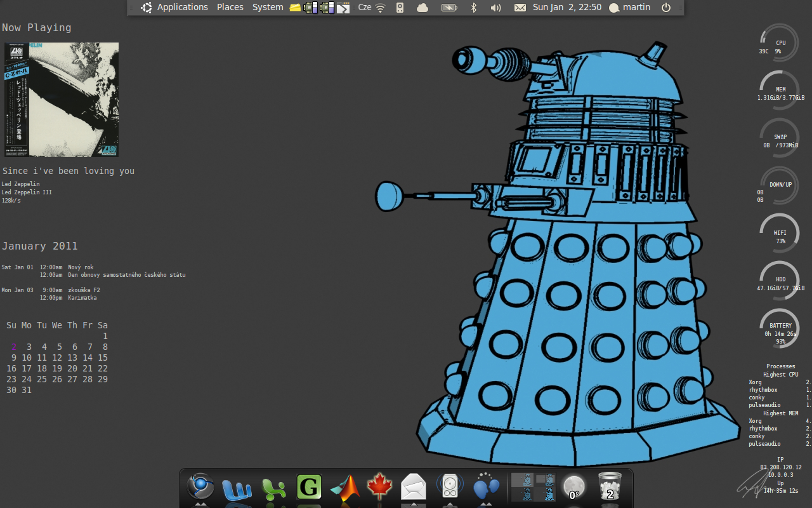812x508 pixels.
Task: Click day 31 in the January calendar
Action: (x=27, y=390)
